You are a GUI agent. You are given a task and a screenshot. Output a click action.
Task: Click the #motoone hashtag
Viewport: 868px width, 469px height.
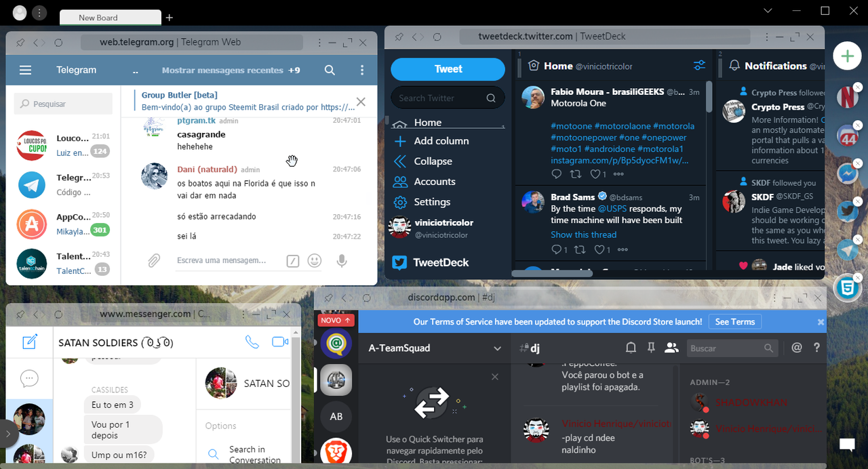coord(571,126)
